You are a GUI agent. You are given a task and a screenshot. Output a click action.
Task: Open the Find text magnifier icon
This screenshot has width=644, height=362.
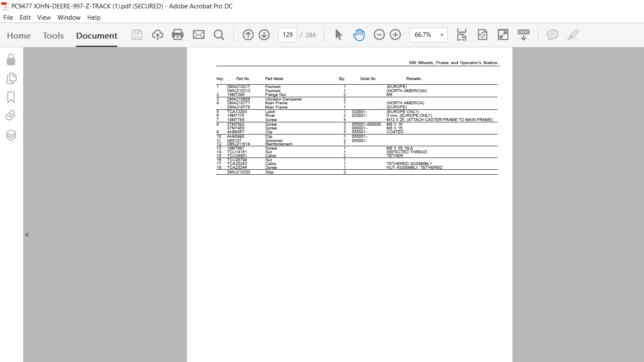pos(219,35)
